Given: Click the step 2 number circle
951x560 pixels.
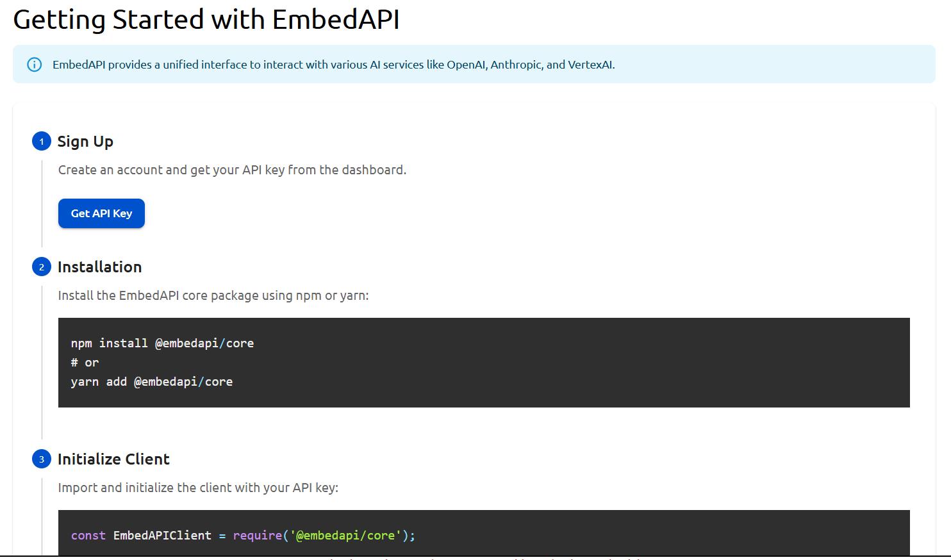Looking at the screenshot, I should (42, 267).
